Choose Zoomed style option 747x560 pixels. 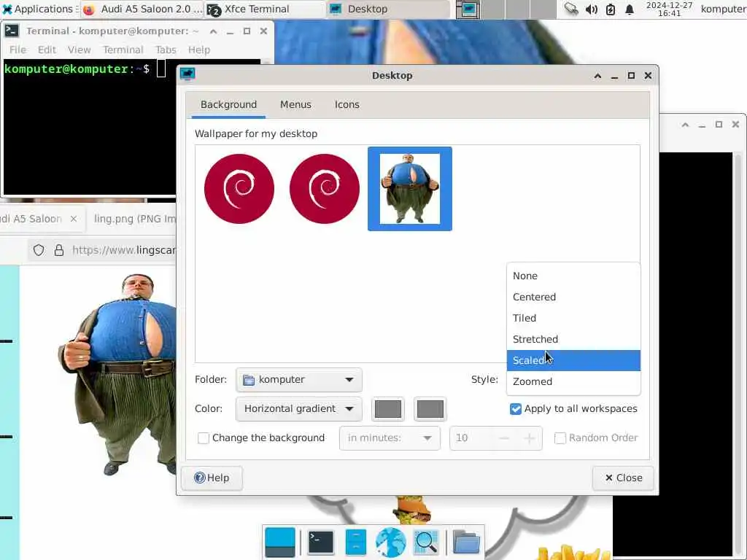[573, 381]
